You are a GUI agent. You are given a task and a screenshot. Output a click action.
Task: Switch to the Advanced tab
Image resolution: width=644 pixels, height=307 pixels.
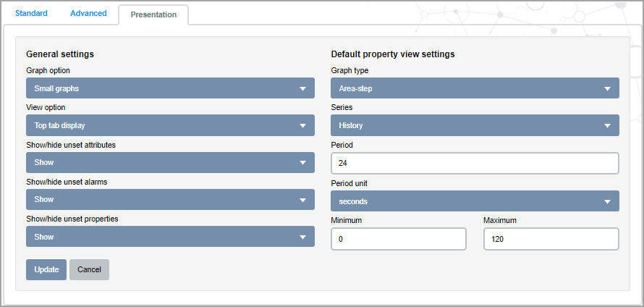pos(88,13)
